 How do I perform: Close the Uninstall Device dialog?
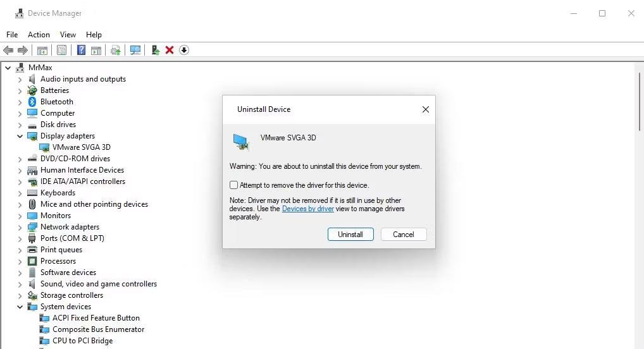426,109
